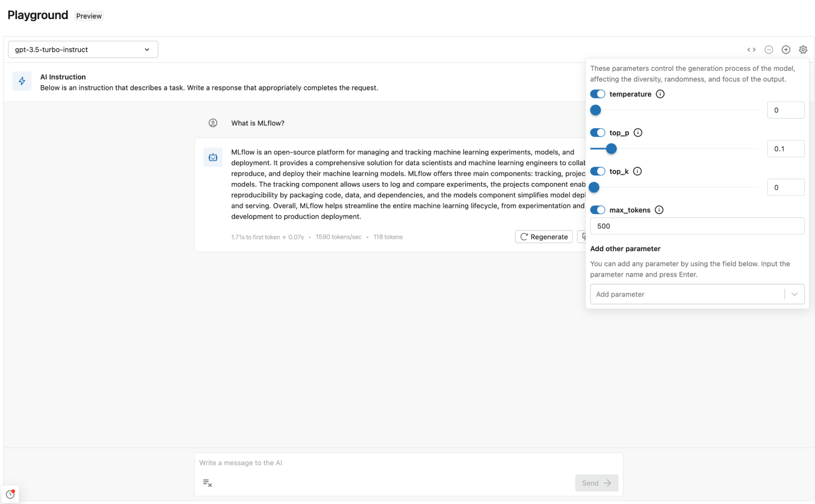Click the clock icon in bottom corner
The image size is (815, 504).
pyautogui.click(x=10, y=494)
